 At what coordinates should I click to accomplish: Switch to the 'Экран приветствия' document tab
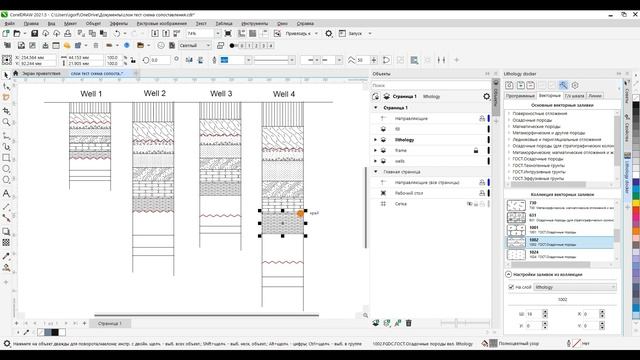tap(41, 73)
